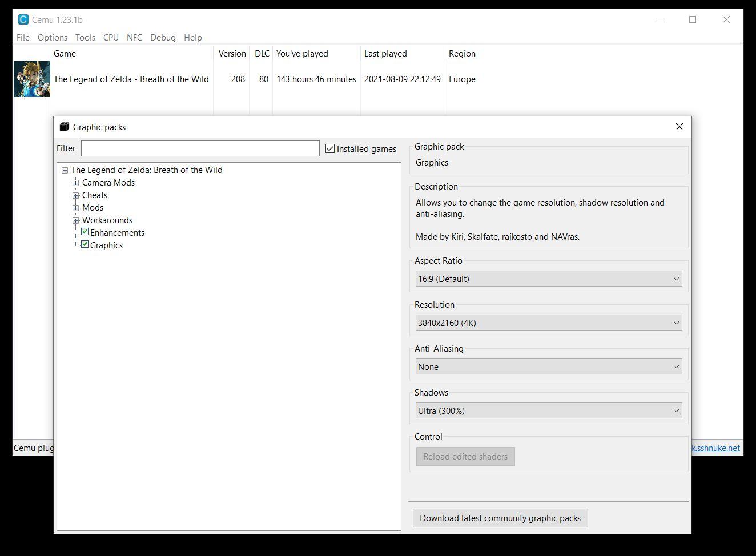Sort by You've played column header
This screenshot has width=756, height=556.
(316, 53)
